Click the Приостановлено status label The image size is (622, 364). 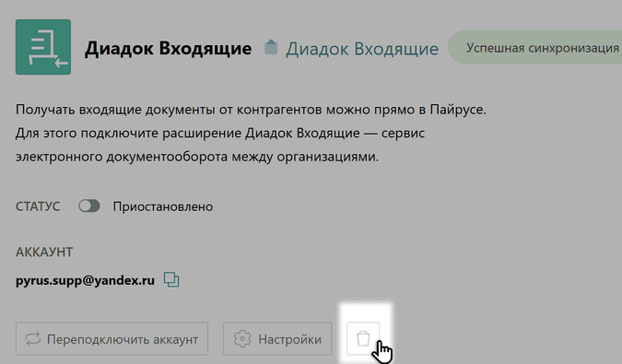(x=162, y=206)
